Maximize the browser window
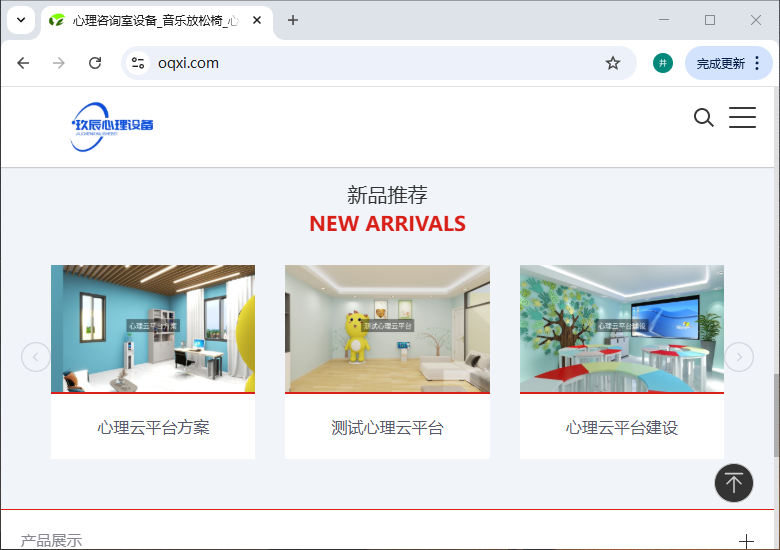The height and width of the screenshot is (550, 780). coord(710,20)
